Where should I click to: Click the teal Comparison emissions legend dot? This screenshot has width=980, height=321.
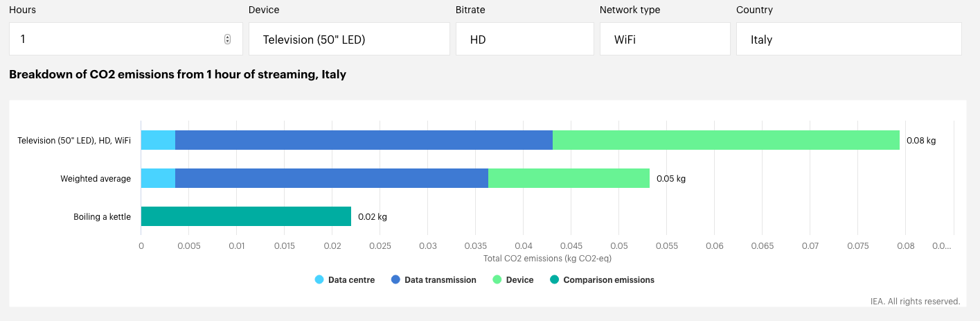pos(554,280)
